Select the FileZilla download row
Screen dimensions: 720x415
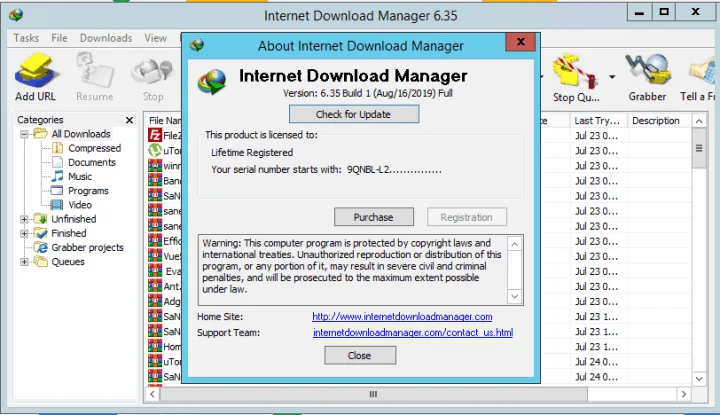click(x=164, y=135)
